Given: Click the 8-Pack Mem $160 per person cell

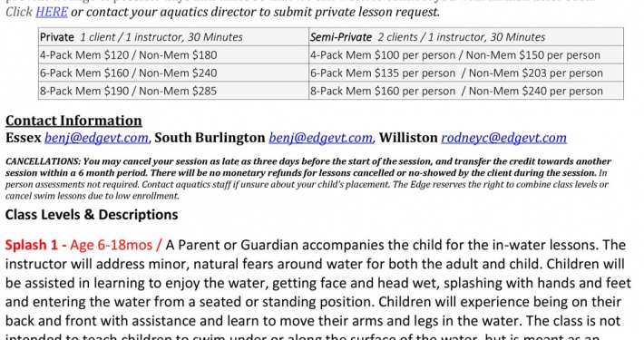Looking at the screenshot, I should (466, 91).
